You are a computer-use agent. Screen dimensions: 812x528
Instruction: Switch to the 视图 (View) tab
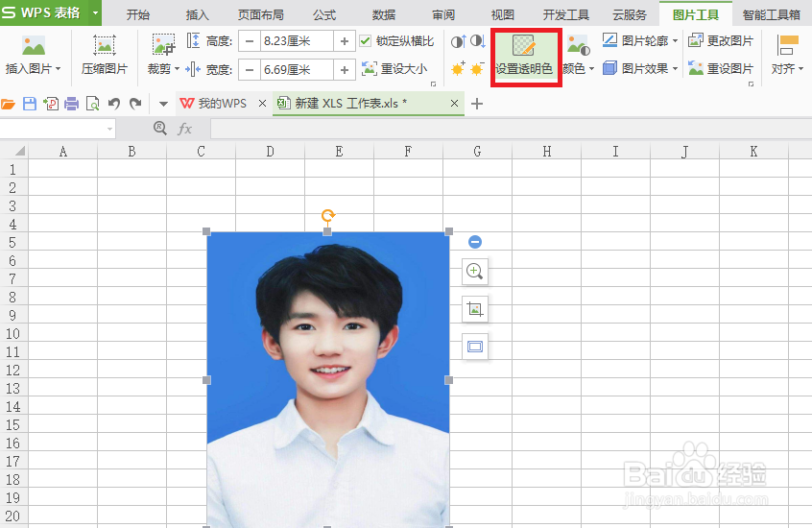502,14
